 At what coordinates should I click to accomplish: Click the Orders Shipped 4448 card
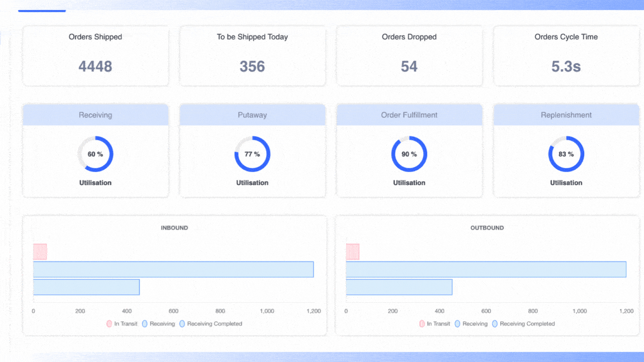tap(95, 56)
